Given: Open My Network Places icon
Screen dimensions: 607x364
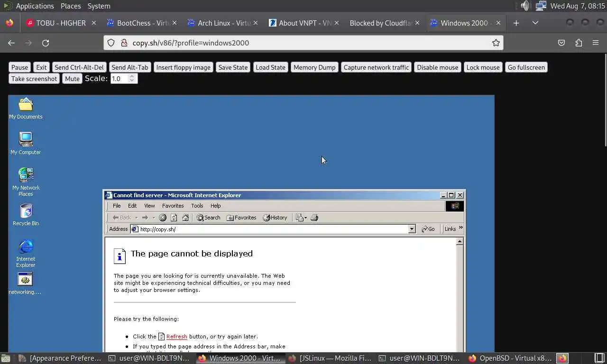Looking at the screenshot, I should click(26, 182).
